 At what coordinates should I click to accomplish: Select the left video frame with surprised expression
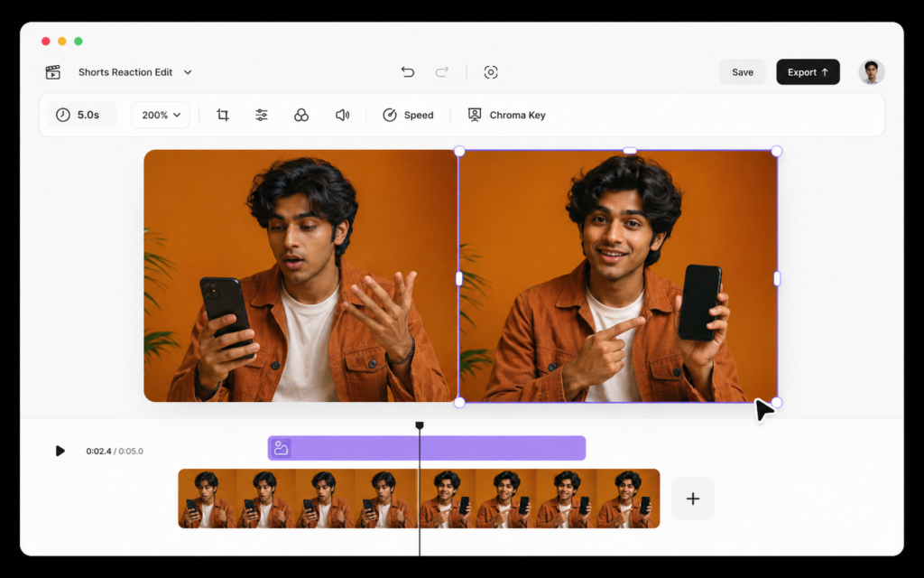(300, 275)
